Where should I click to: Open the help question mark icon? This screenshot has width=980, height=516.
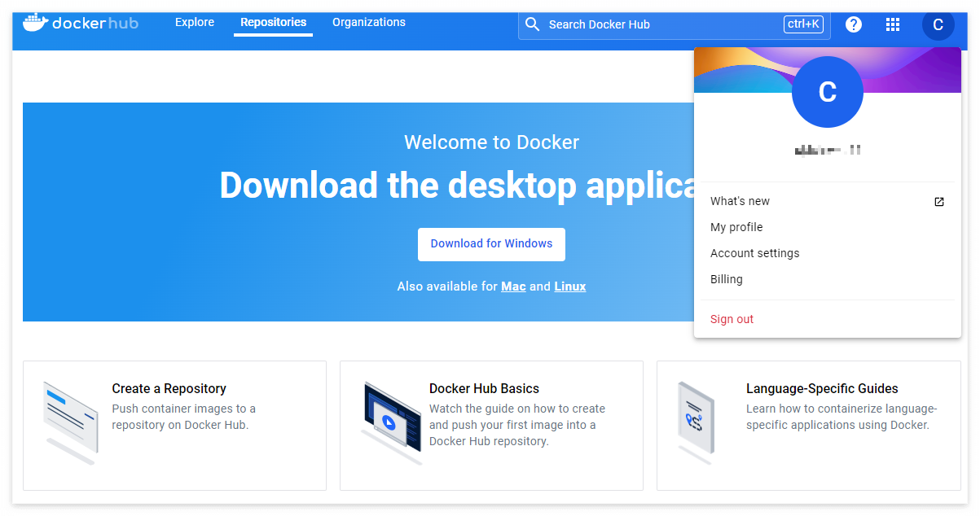tap(854, 24)
